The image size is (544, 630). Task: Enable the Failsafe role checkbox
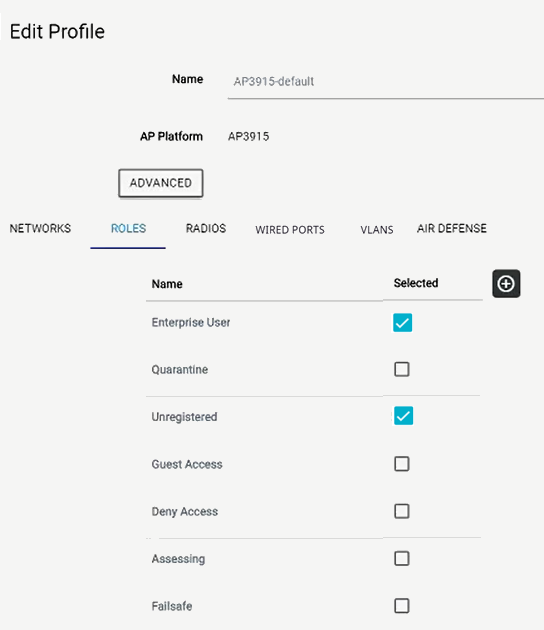[402, 606]
